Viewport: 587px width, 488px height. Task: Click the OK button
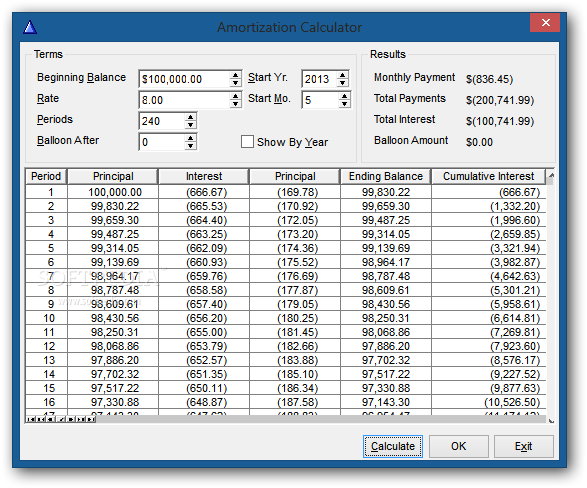tap(459, 446)
